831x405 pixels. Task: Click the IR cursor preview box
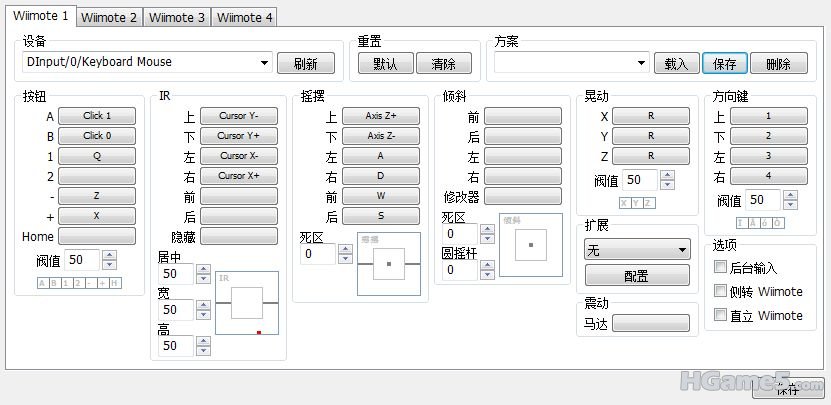(247, 303)
